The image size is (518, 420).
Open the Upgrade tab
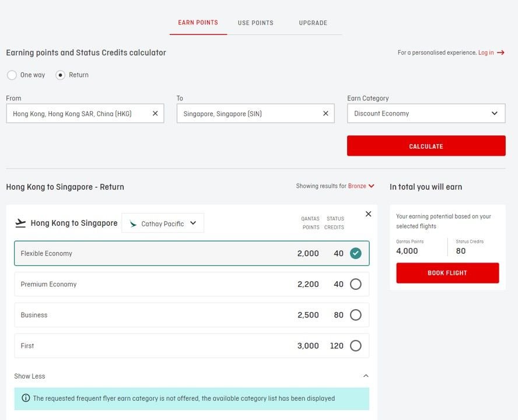click(313, 23)
